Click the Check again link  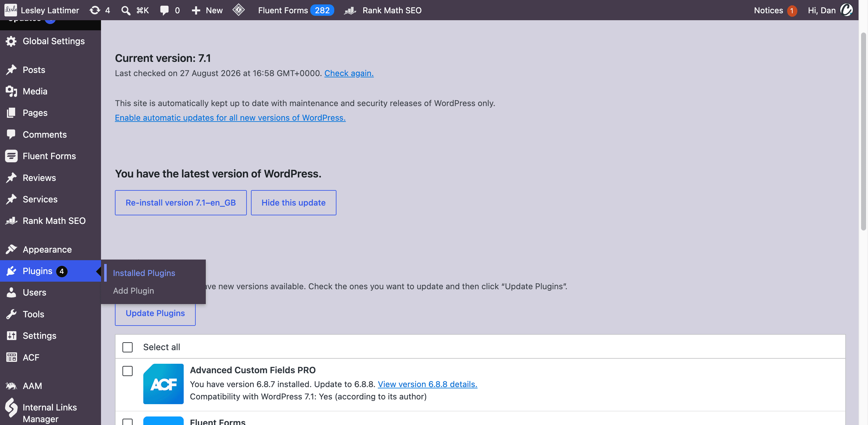pos(349,73)
